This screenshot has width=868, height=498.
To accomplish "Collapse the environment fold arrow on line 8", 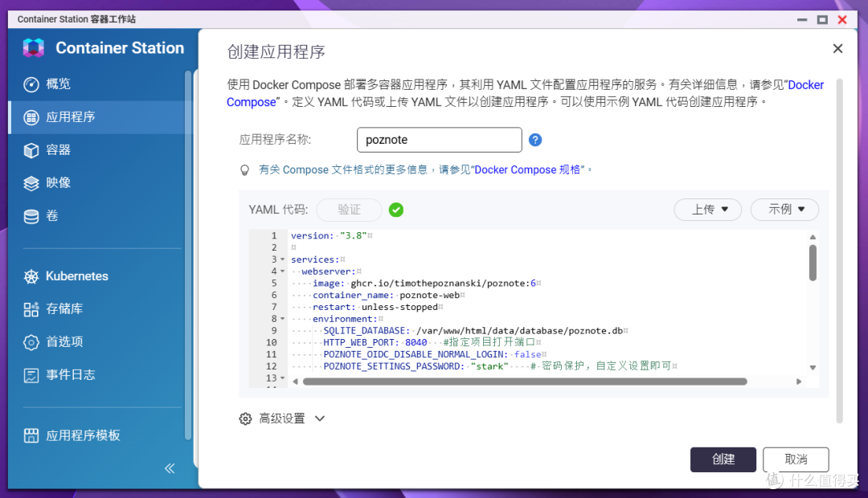I will pyautogui.click(x=282, y=319).
